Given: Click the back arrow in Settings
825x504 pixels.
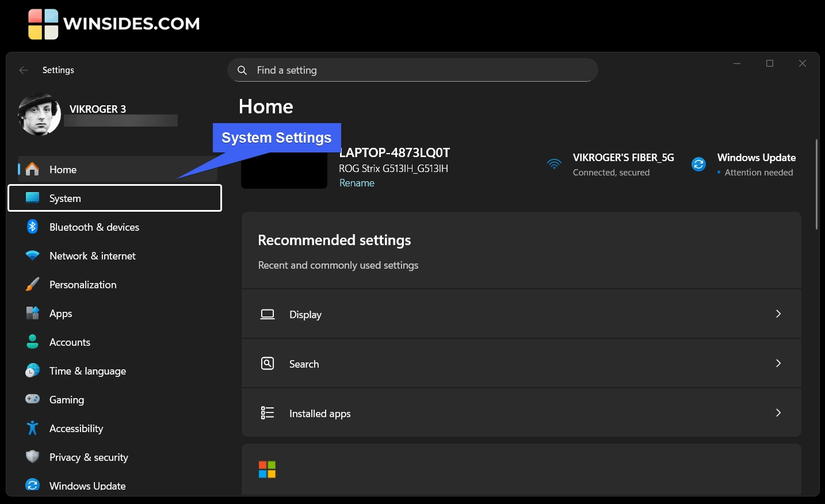Looking at the screenshot, I should pyautogui.click(x=23, y=70).
